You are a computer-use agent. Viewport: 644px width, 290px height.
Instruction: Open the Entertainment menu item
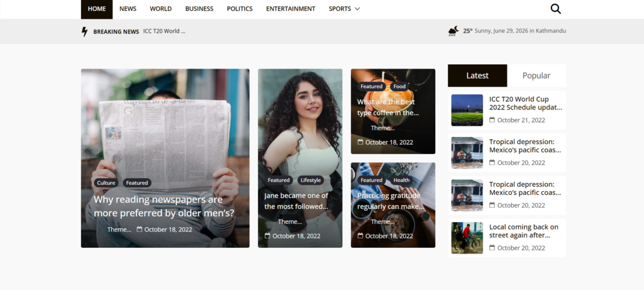pyautogui.click(x=291, y=9)
